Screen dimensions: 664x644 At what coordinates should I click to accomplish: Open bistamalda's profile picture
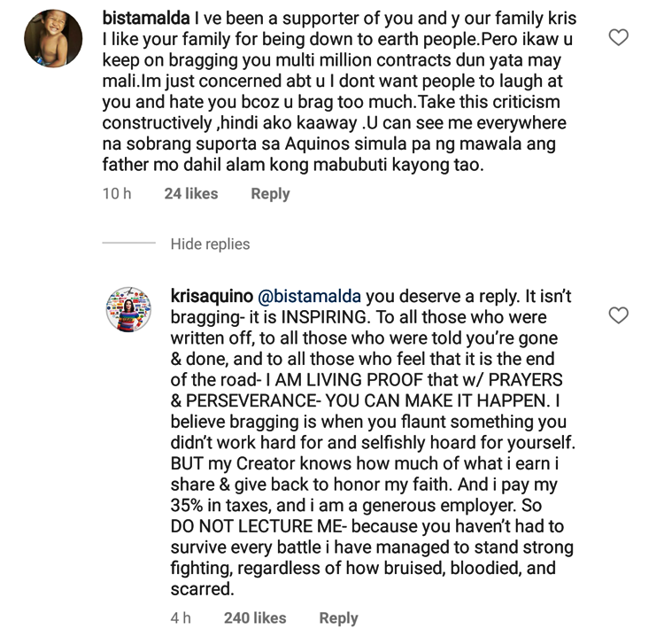pyautogui.click(x=53, y=37)
